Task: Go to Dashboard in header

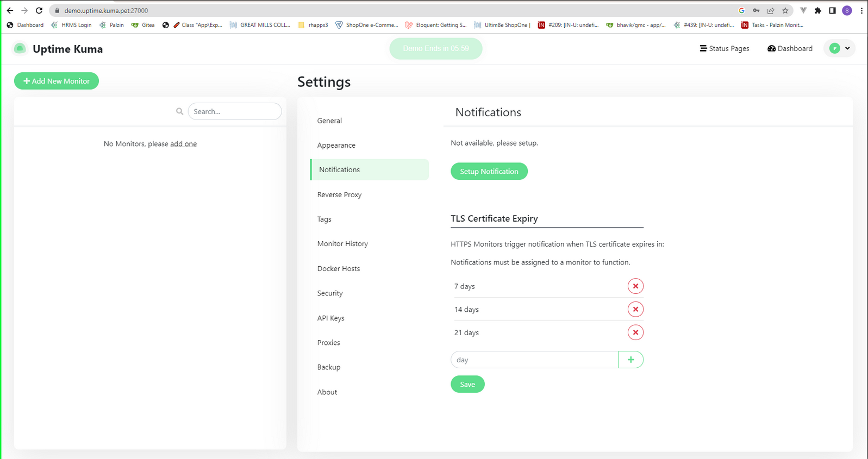Action: point(790,48)
